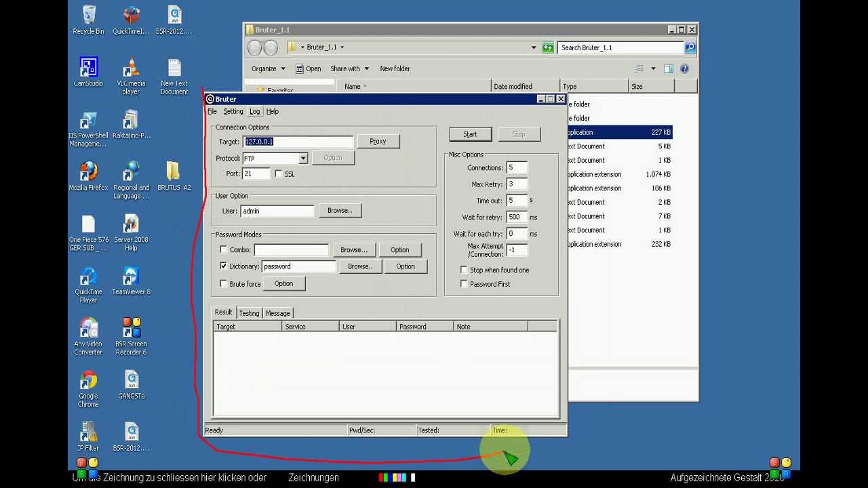Image resolution: width=868 pixels, height=488 pixels.
Task: Open the view options dropdown arrow in Explorer
Action: pyautogui.click(x=653, y=68)
